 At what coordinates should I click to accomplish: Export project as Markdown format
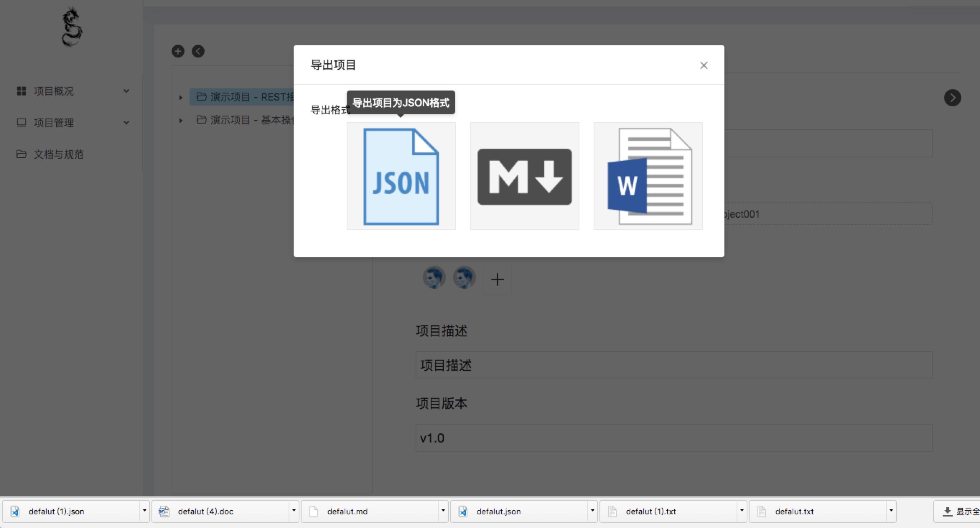(x=524, y=176)
